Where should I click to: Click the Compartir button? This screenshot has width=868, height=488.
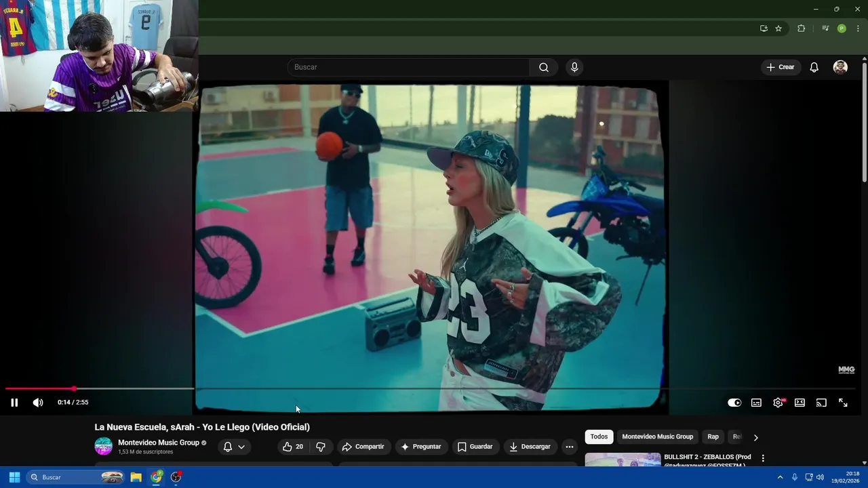click(x=363, y=447)
